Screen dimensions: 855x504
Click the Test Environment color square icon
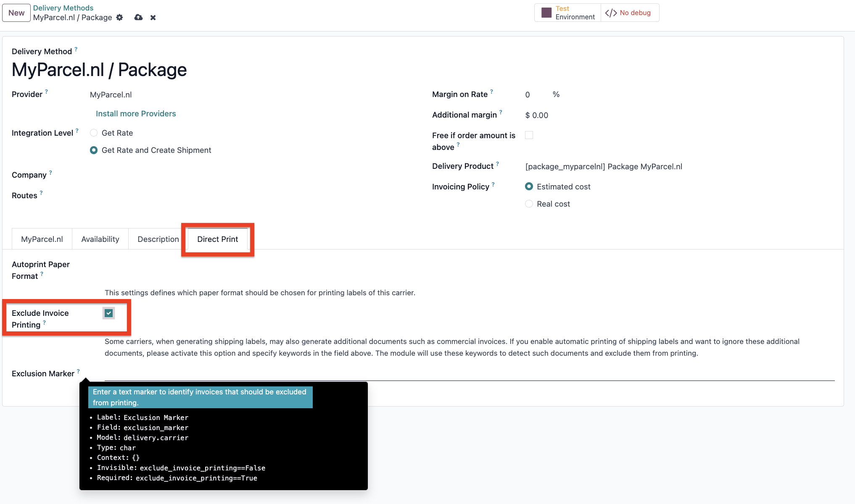[x=546, y=13]
